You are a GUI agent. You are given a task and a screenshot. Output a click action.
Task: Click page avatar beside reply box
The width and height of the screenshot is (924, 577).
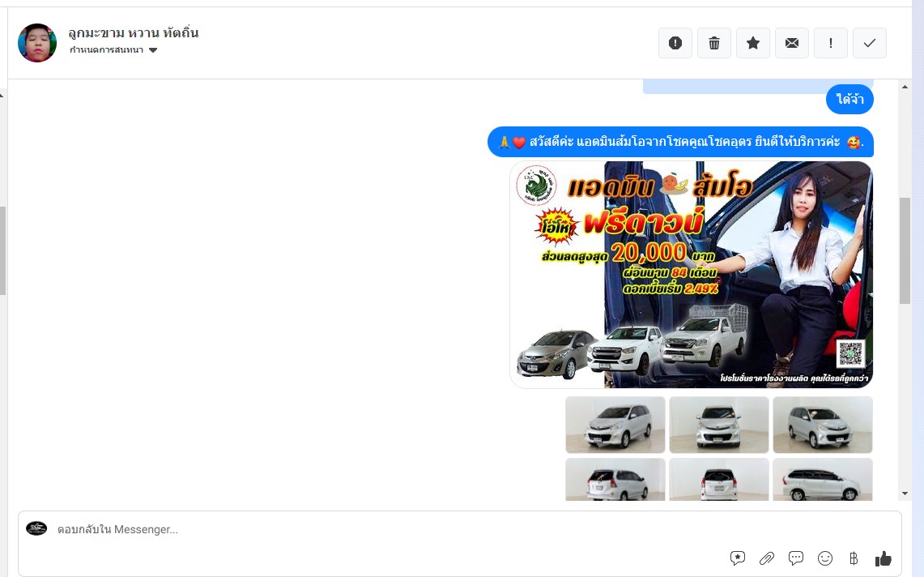click(x=36, y=528)
